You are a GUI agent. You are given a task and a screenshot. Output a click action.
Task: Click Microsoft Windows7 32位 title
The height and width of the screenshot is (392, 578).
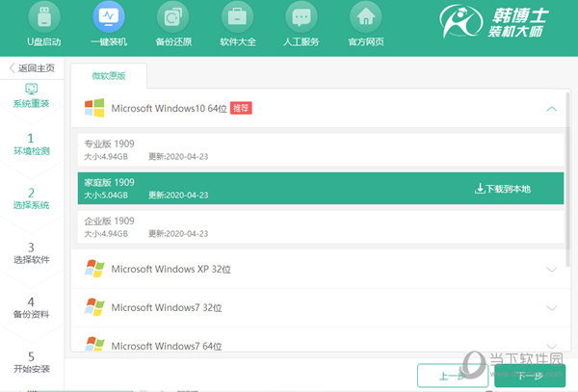click(x=167, y=307)
